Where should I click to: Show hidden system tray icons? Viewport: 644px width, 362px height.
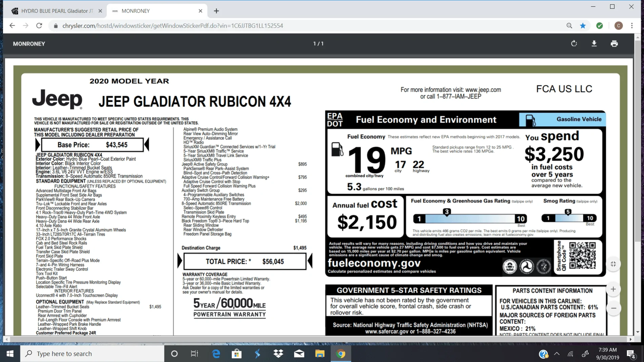point(557,354)
